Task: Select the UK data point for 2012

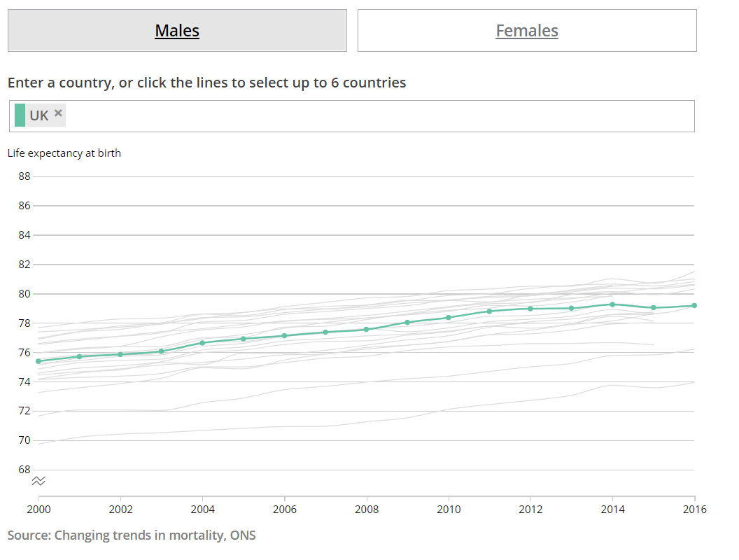Action: [530, 309]
